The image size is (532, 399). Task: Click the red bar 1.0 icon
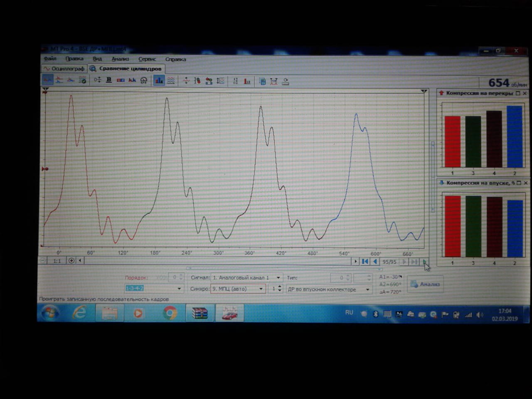pos(247,81)
